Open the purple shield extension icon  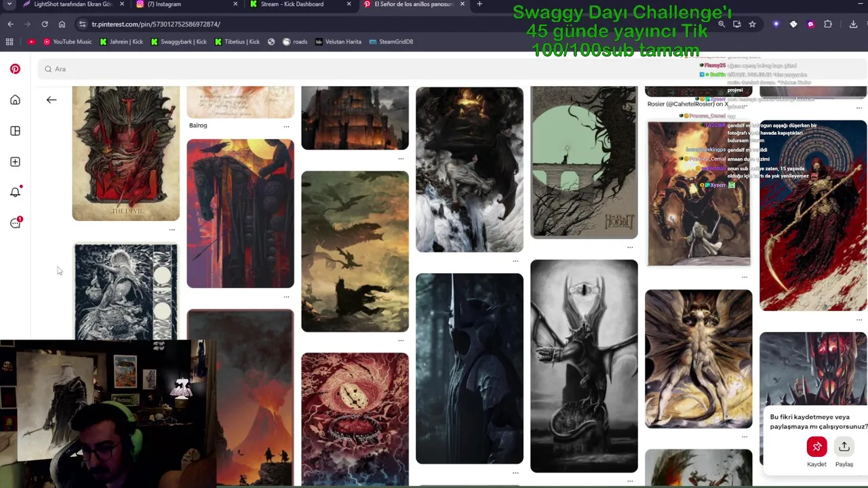click(x=776, y=24)
